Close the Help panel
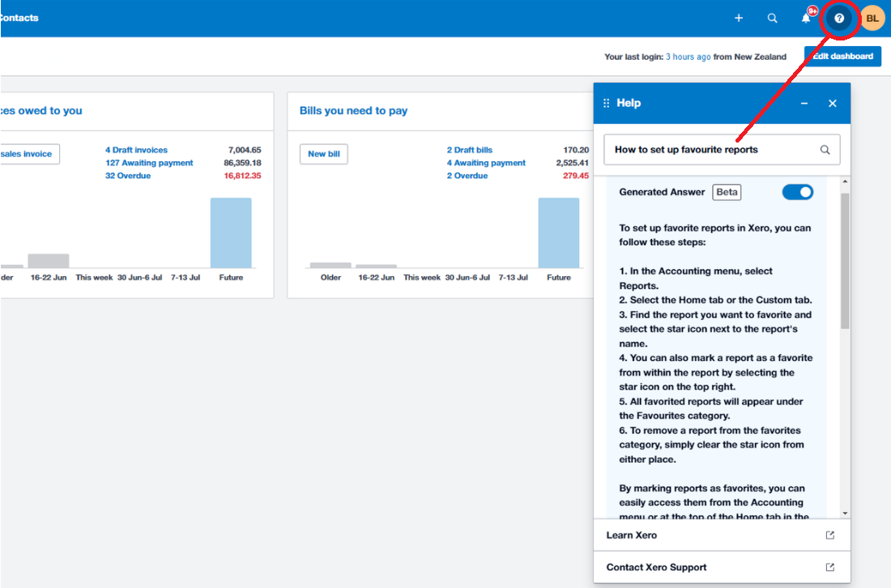Image resolution: width=891 pixels, height=588 pixels. (x=833, y=104)
